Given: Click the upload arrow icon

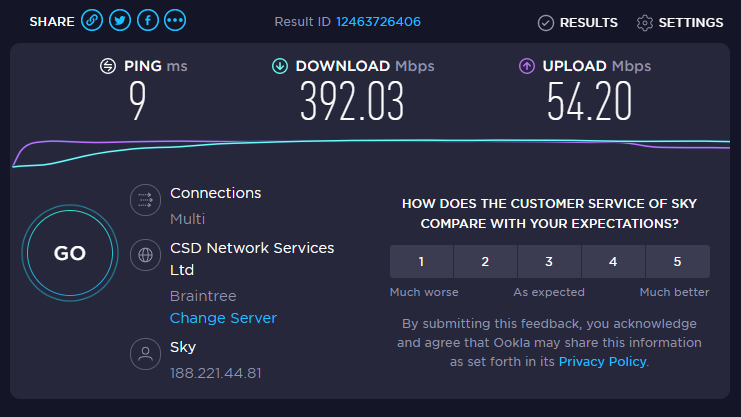Looking at the screenshot, I should [526, 66].
